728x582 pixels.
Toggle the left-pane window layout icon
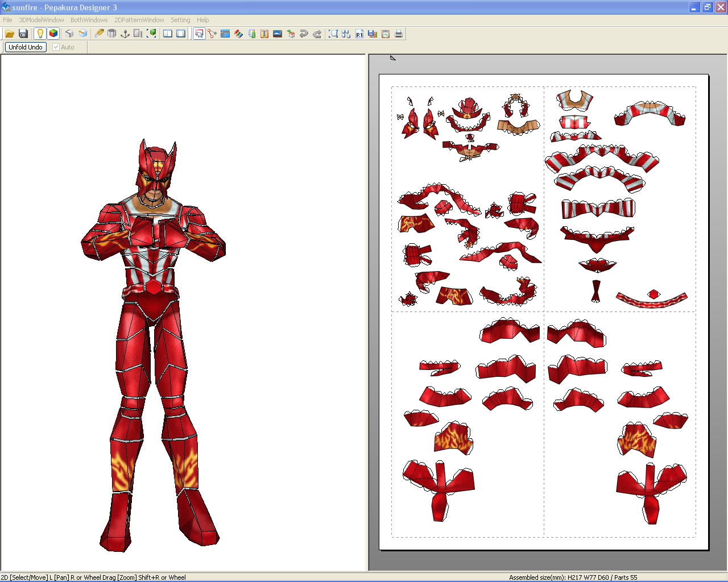click(167, 34)
